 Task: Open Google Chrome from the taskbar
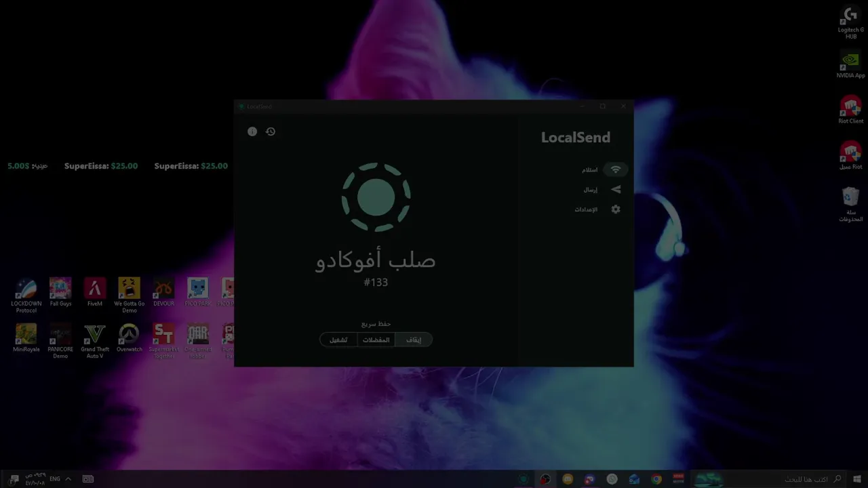tap(656, 479)
